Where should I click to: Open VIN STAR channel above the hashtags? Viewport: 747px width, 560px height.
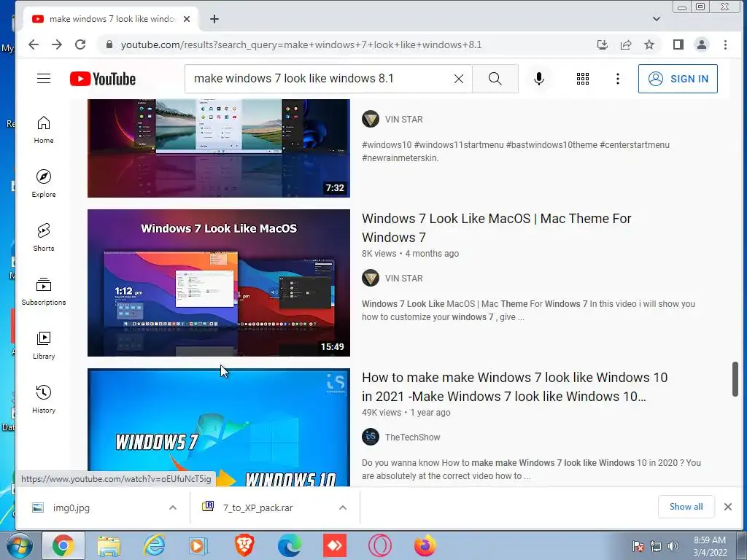pos(403,119)
